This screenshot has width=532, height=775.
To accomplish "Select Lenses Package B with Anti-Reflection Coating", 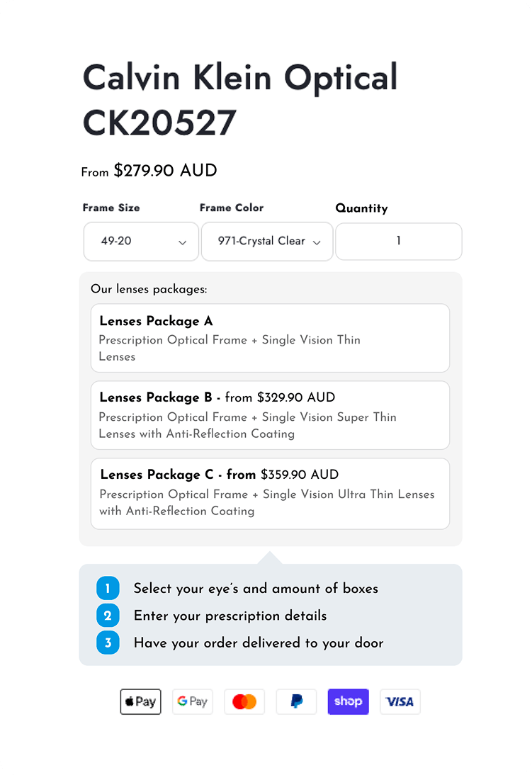I will [270, 415].
